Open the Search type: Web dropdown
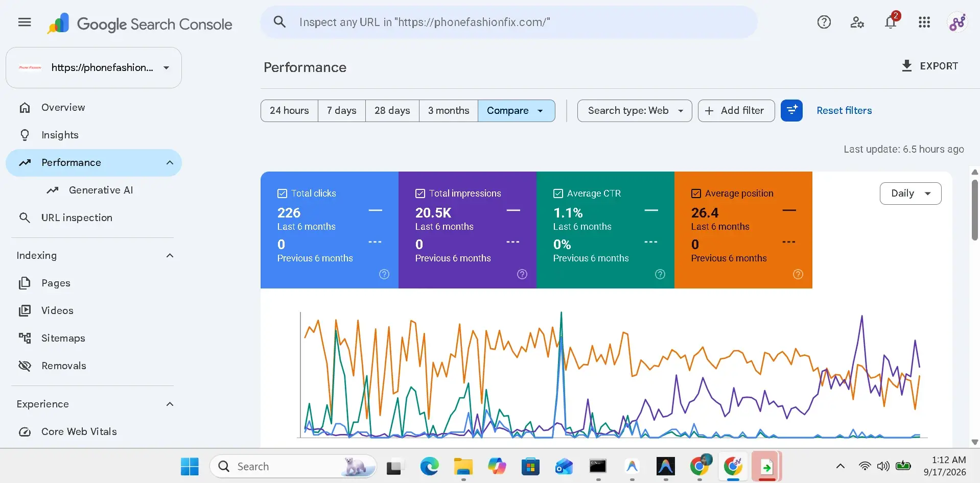 pyautogui.click(x=635, y=110)
